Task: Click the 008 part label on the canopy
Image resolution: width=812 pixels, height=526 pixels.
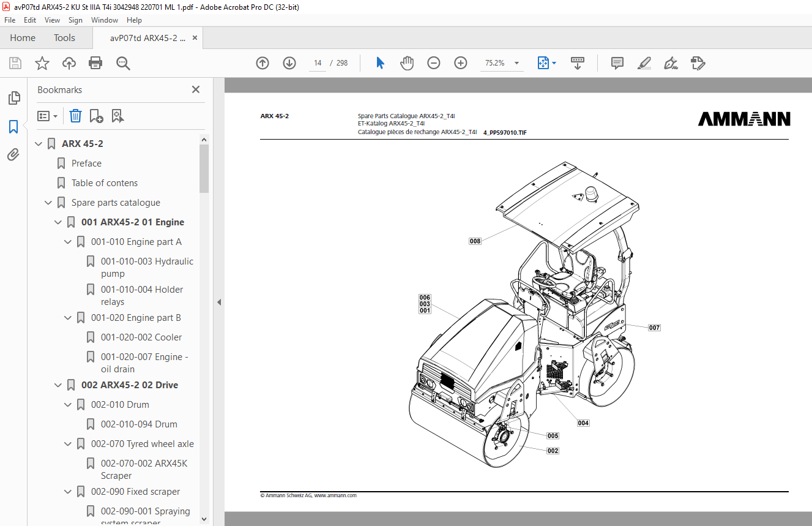Action: point(475,241)
